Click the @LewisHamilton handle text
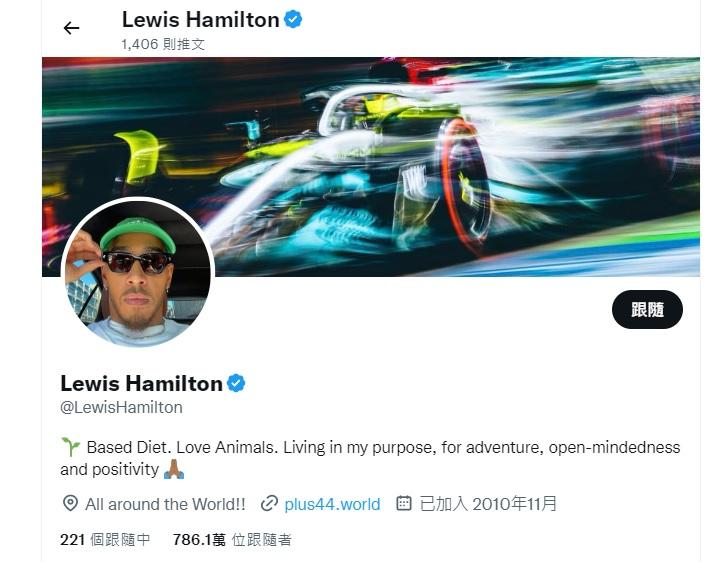723x562 pixels. pos(121,408)
